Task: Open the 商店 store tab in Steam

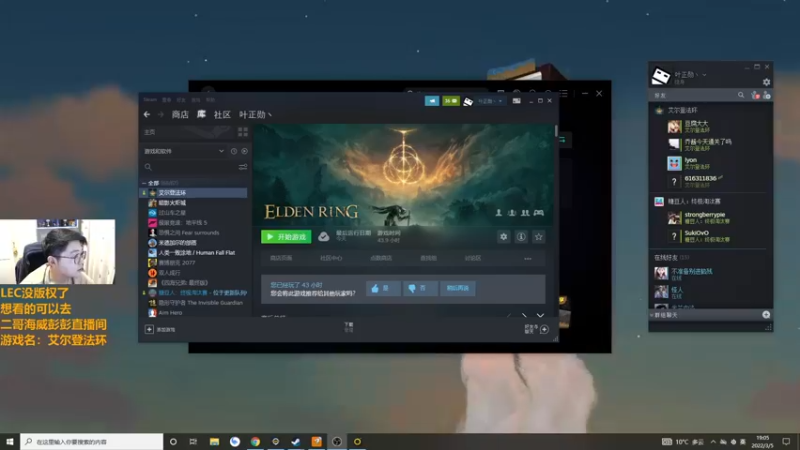Action: point(180,115)
